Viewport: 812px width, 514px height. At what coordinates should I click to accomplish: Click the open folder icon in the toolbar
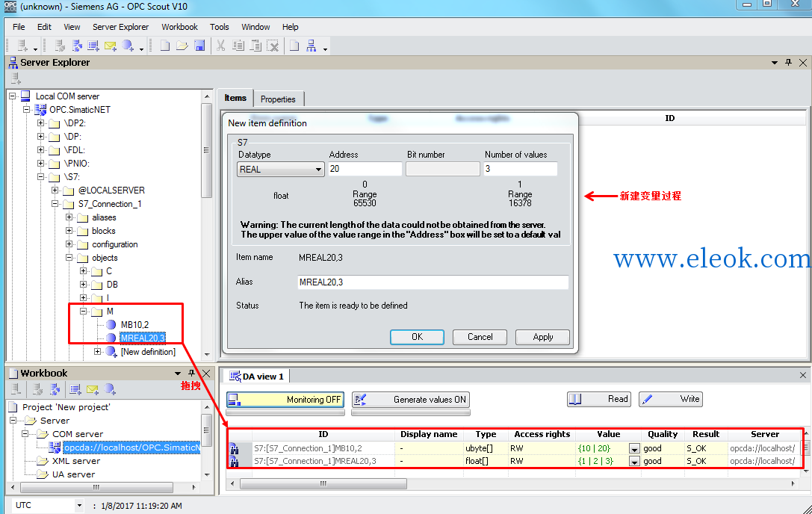pyautogui.click(x=182, y=46)
